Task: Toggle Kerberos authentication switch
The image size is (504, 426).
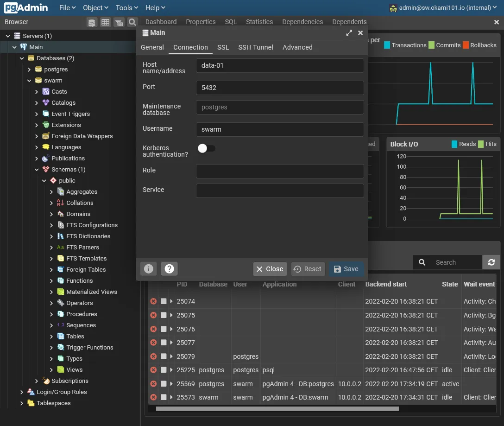Action: pos(207,148)
